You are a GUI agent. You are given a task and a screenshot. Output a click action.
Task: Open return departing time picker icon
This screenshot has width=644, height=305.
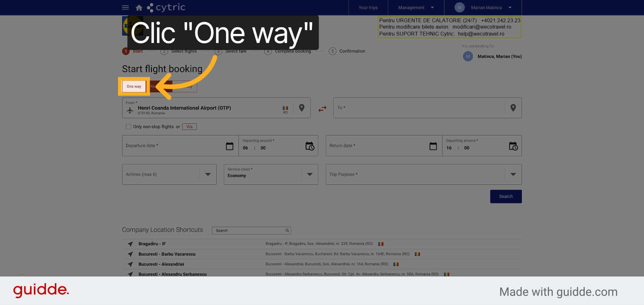coord(514,146)
